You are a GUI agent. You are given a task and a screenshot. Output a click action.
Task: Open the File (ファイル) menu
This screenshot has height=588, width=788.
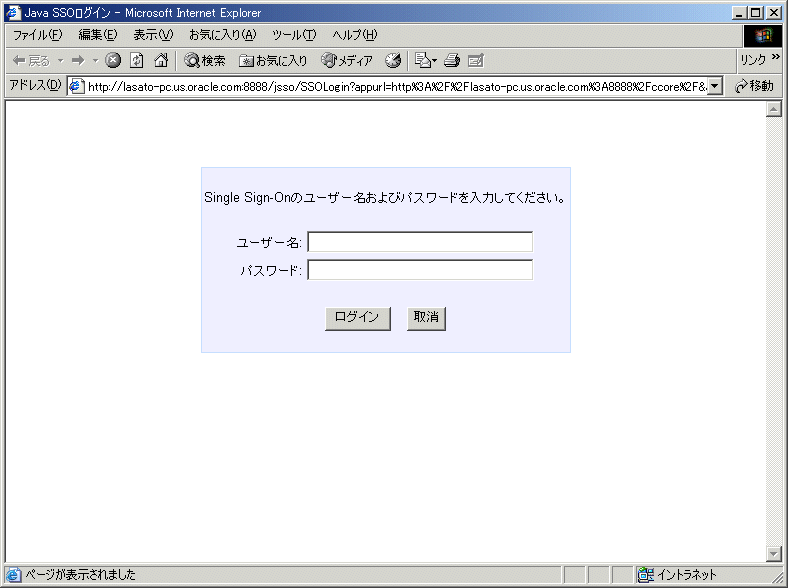click(37, 35)
